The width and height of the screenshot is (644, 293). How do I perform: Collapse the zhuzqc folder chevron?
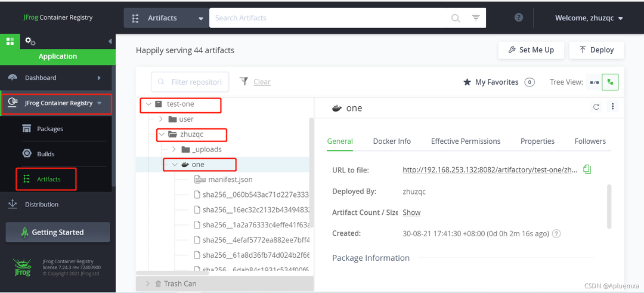click(162, 134)
